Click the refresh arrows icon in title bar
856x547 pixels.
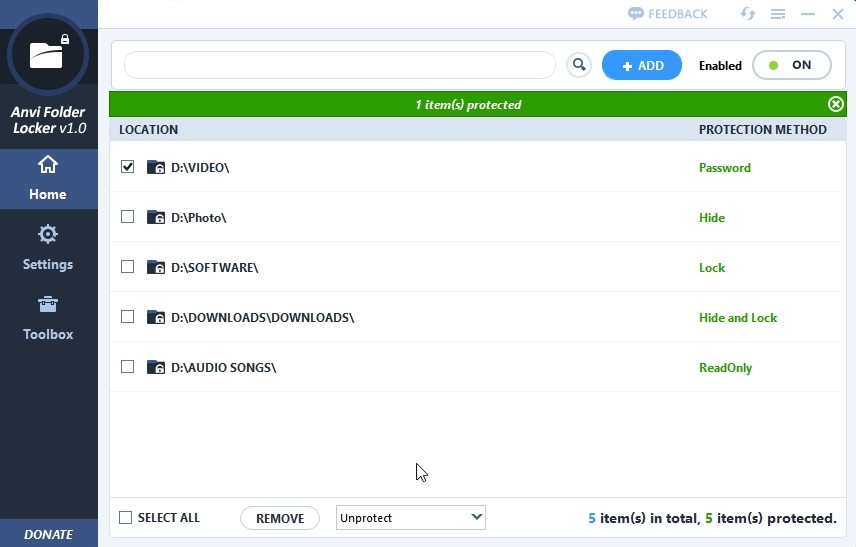coord(747,14)
